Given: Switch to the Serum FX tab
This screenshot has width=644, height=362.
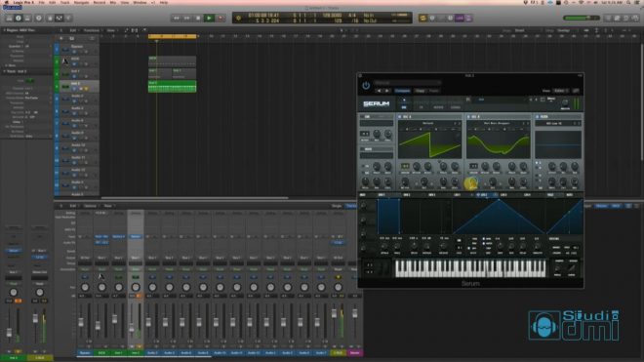Looking at the screenshot, I should [x=421, y=107].
